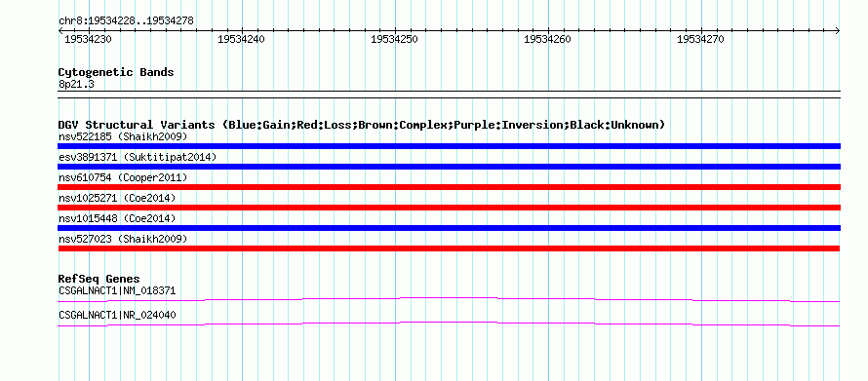This screenshot has width=868, height=381.
Task: Click the nsv1015448 (Coe2014) text label
Action: [117, 218]
